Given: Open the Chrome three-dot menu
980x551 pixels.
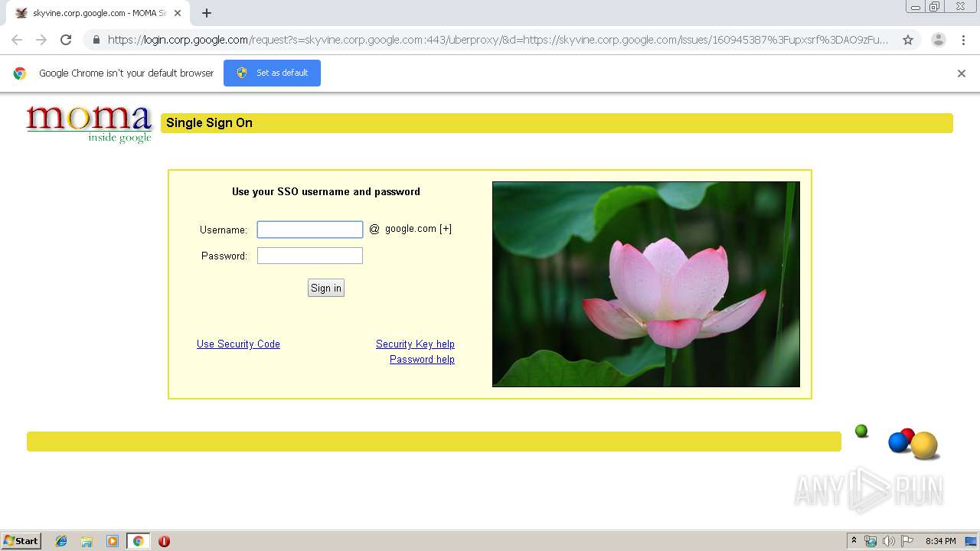Looking at the screenshot, I should [964, 40].
